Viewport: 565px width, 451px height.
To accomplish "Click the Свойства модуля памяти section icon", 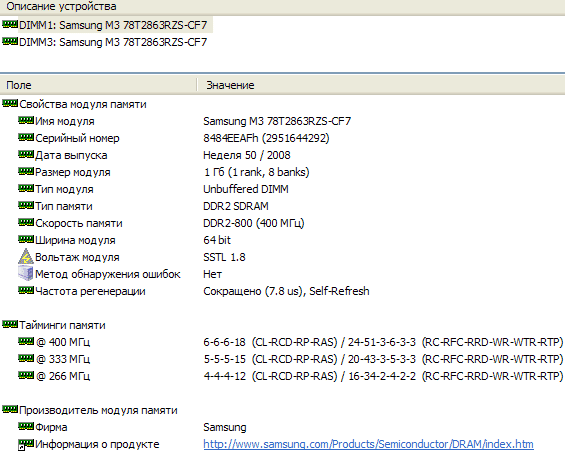I will tap(10, 104).
